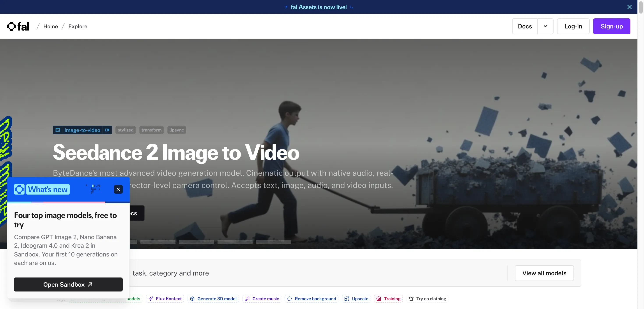Jump to the rightmost hero carousel slide indicator

click(x=273, y=242)
